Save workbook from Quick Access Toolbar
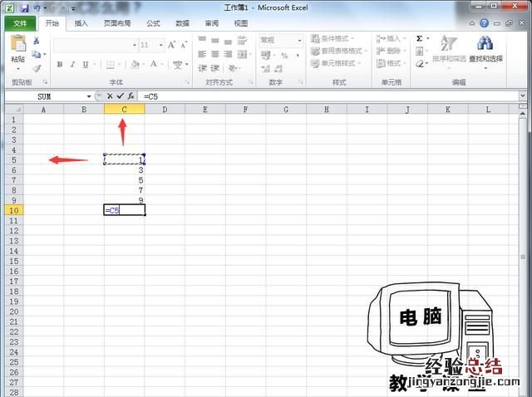This screenshot has width=532, height=397. (x=24, y=7)
